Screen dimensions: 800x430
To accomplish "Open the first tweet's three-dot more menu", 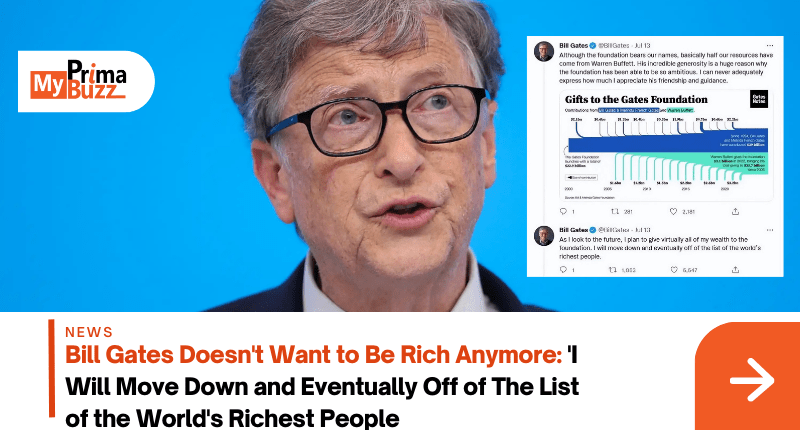I will click(770, 45).
